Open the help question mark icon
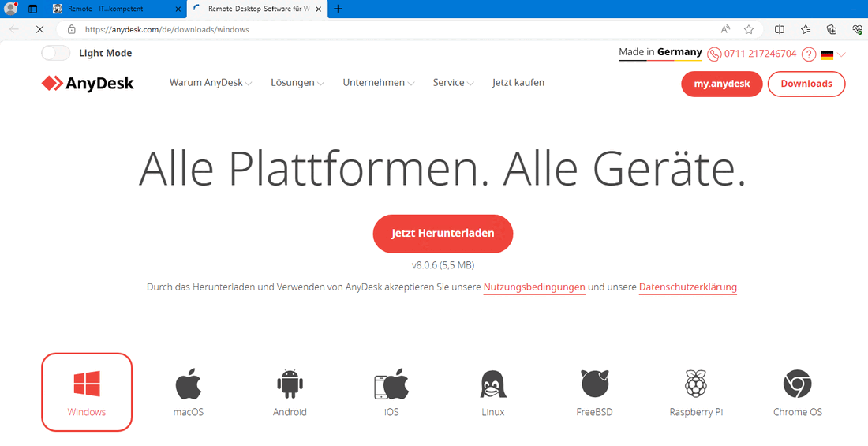This screenshot has width=868, height=446. pos(808,54)
